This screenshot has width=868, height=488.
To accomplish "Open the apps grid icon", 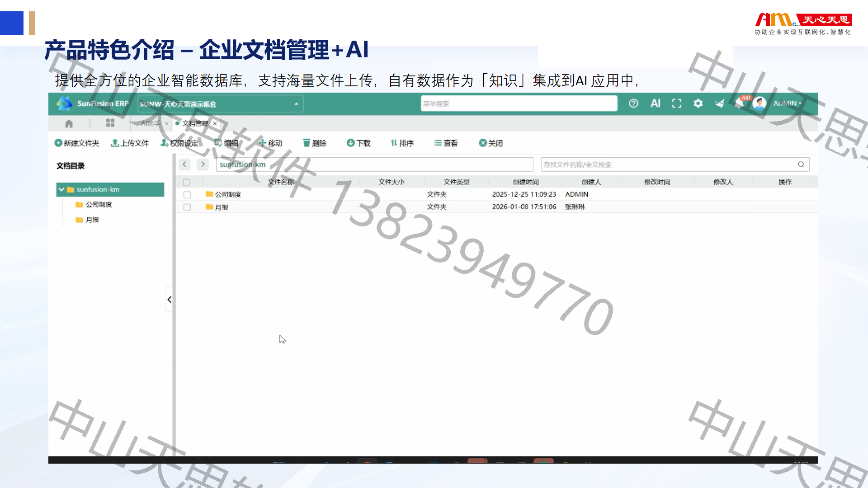I will coord(110,123).
